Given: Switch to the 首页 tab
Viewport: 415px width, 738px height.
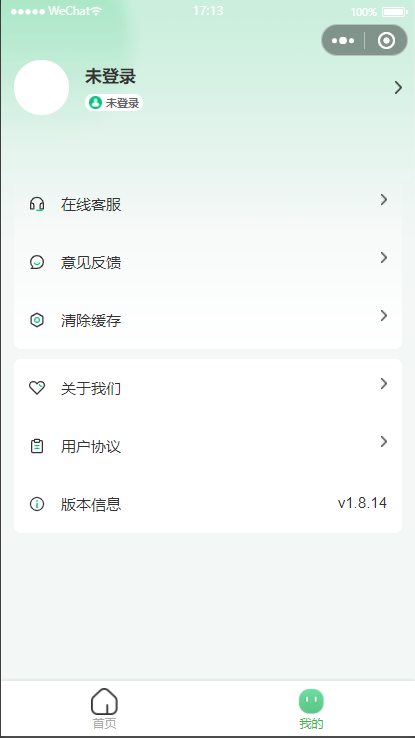Looking at the screenshot, I should [x=104, y=708].
